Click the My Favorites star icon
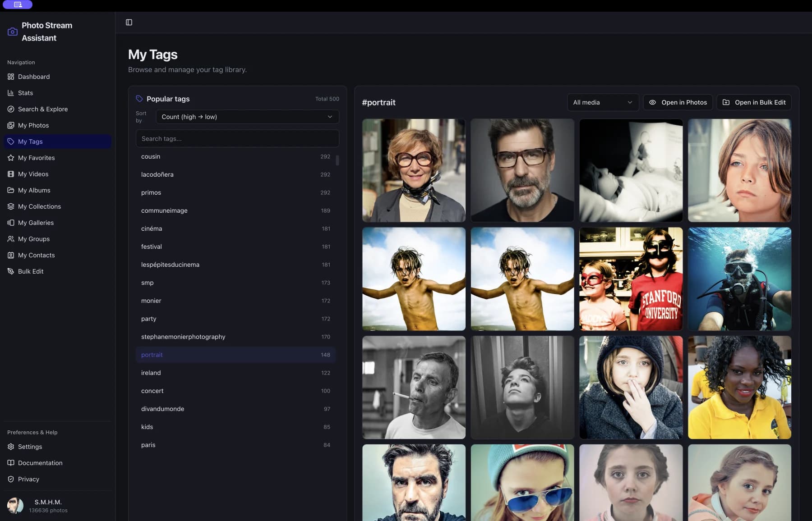 (11, 158)
